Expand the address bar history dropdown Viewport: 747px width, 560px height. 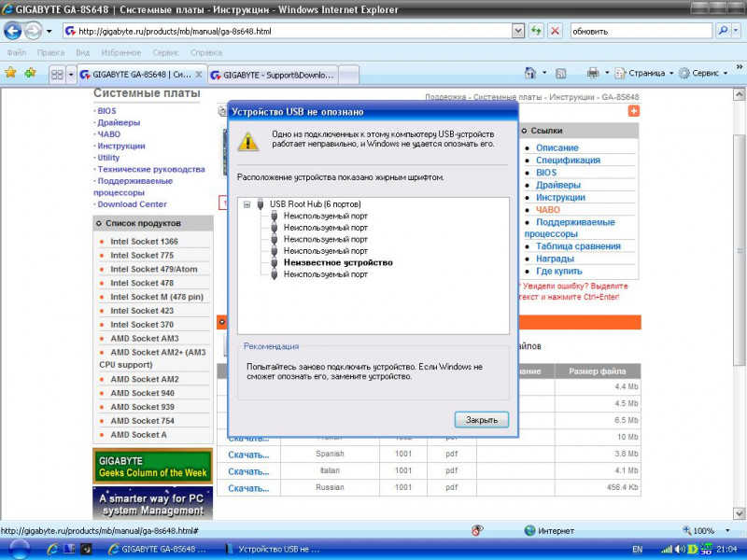point(518,32)
